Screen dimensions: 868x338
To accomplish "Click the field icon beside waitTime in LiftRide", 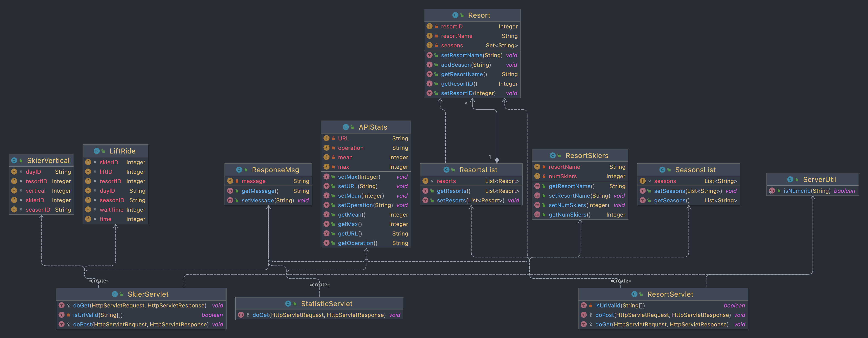I will [88, 209].
